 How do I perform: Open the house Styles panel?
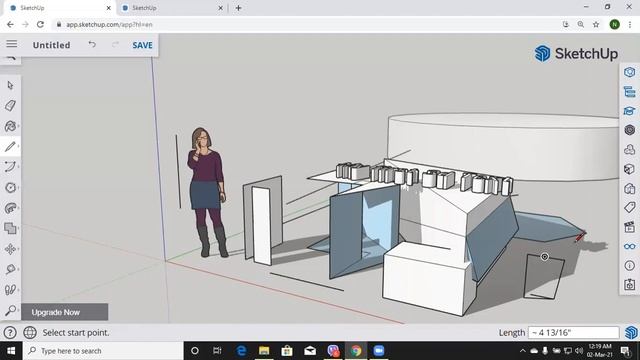(629, 188)
